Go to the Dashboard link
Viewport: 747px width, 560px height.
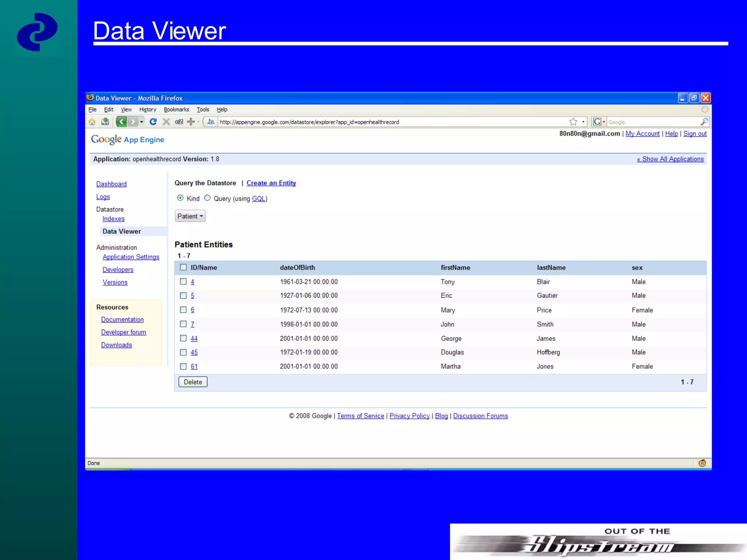pyautogui.click(x=111, y=184)
